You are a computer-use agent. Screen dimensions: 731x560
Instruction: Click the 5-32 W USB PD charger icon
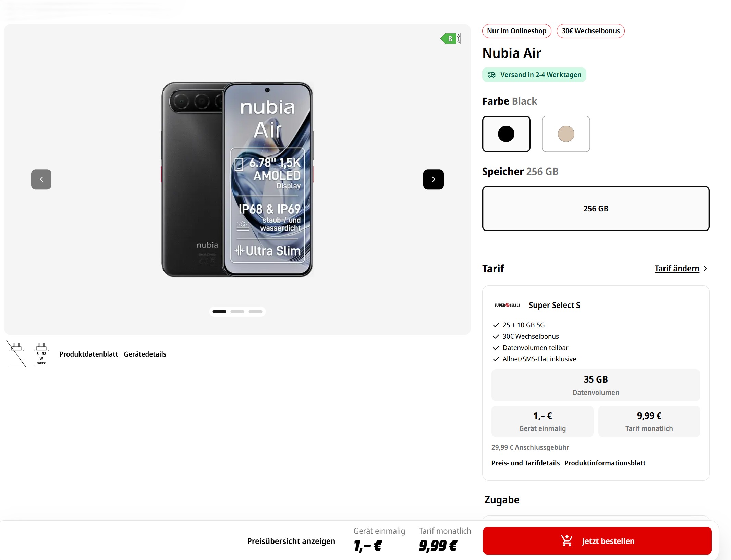pos(41,354)
